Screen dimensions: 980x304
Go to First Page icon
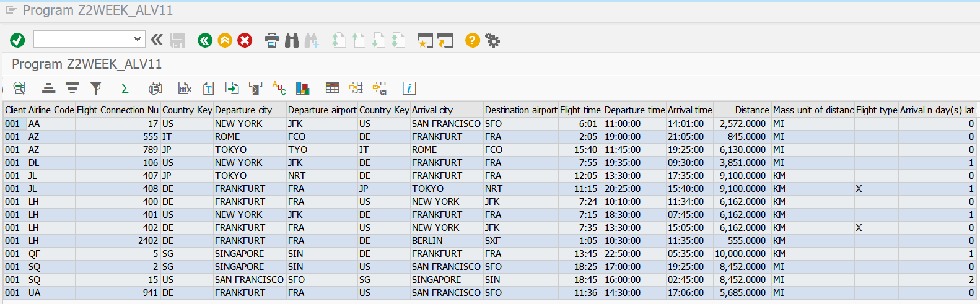click(338, 40)
